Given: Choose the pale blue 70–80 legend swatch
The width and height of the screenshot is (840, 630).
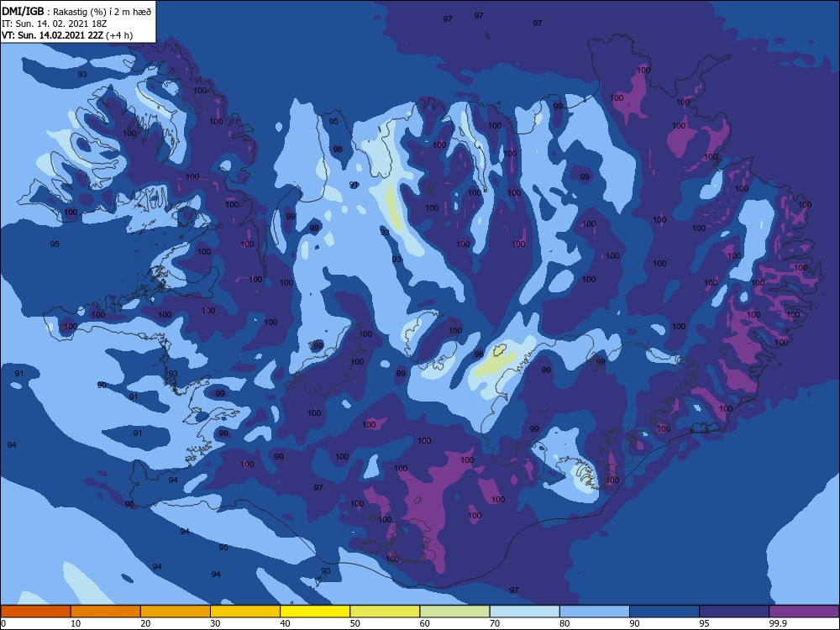Looking at the screenshot, I should (x=525, y=612).
